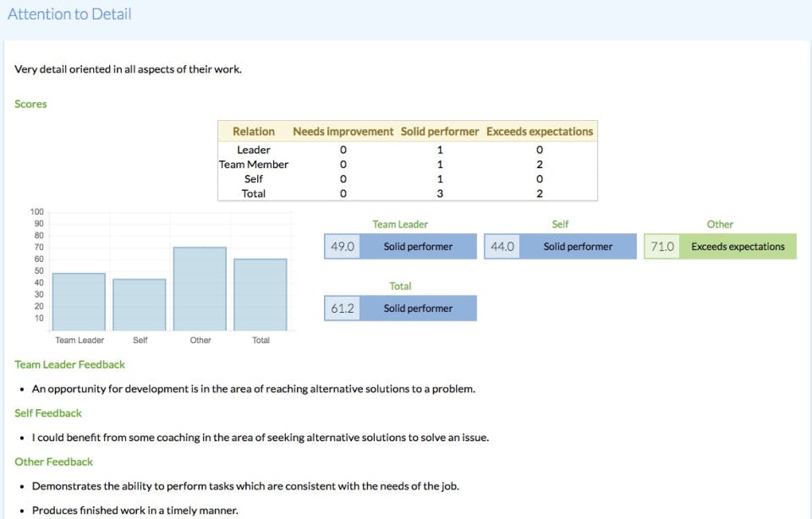Click the 'Other' chart axis label
This screenshot has height=519, width=812.
pos(200,340)
